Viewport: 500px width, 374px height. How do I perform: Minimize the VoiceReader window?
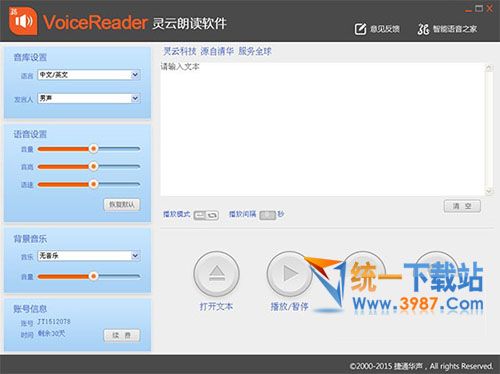click(469, 9)
